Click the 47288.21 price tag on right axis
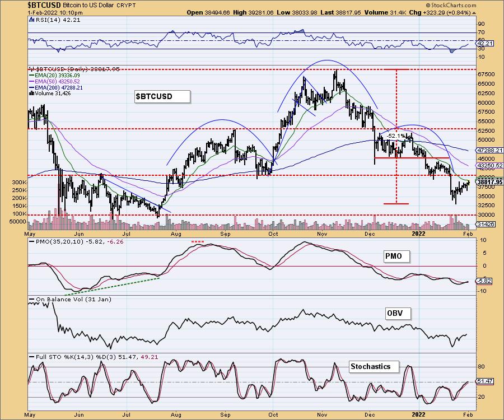Viewport: 504px width, 420px height. 489,150
